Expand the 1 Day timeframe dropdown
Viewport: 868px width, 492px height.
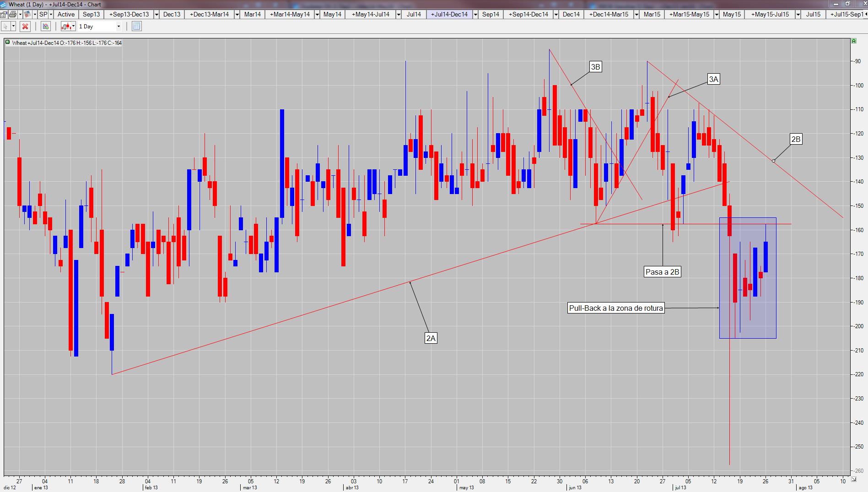point(119,26)
